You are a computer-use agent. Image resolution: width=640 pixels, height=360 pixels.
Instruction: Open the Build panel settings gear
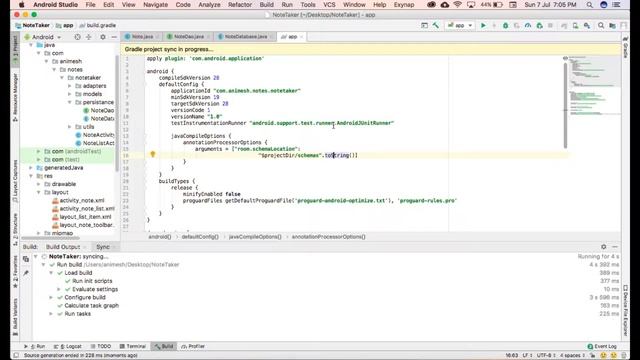604,247
